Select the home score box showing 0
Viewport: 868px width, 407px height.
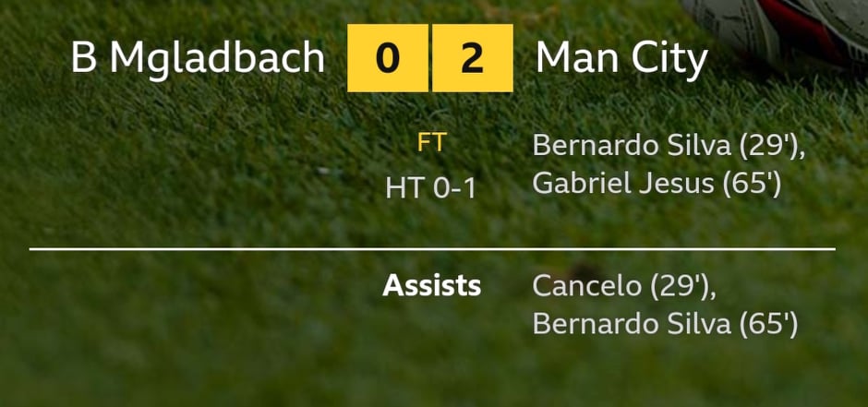tap(388, 58)
